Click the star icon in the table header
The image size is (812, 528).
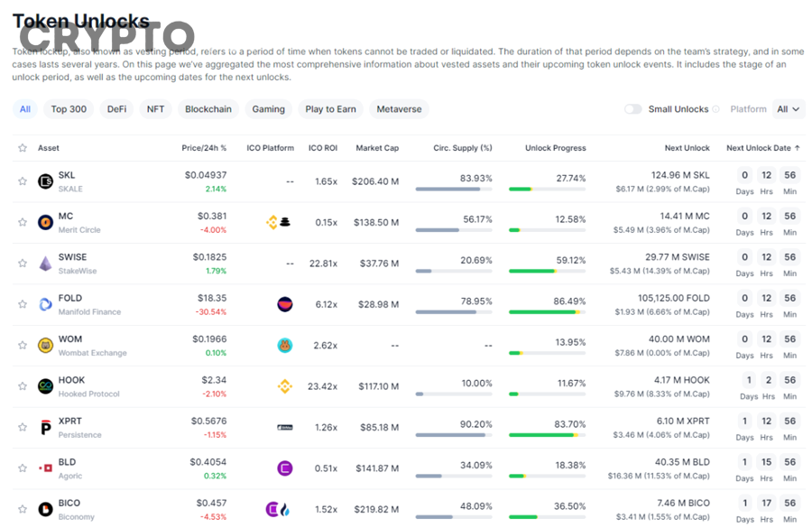click(23, 148)
